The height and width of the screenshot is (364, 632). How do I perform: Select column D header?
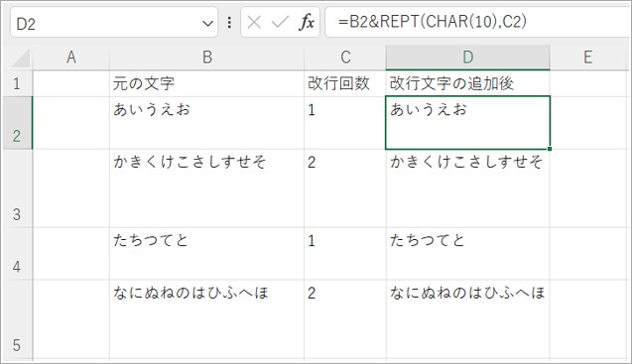468,58
